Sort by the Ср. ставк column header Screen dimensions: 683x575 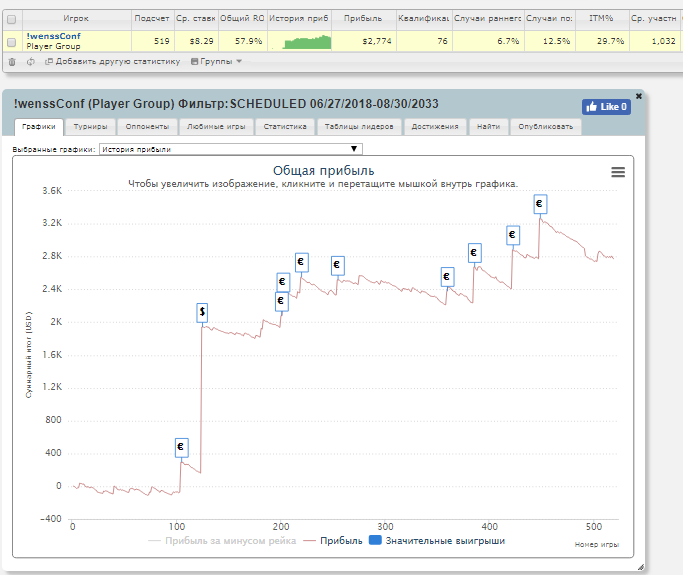tap(196, 19)
